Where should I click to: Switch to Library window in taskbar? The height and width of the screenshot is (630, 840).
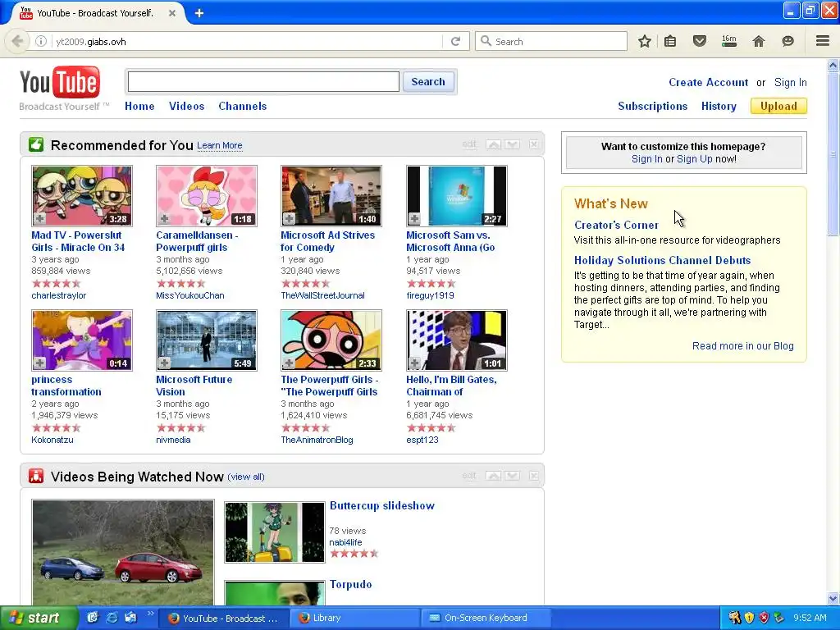pyautogui.click(x=354, y=619)
